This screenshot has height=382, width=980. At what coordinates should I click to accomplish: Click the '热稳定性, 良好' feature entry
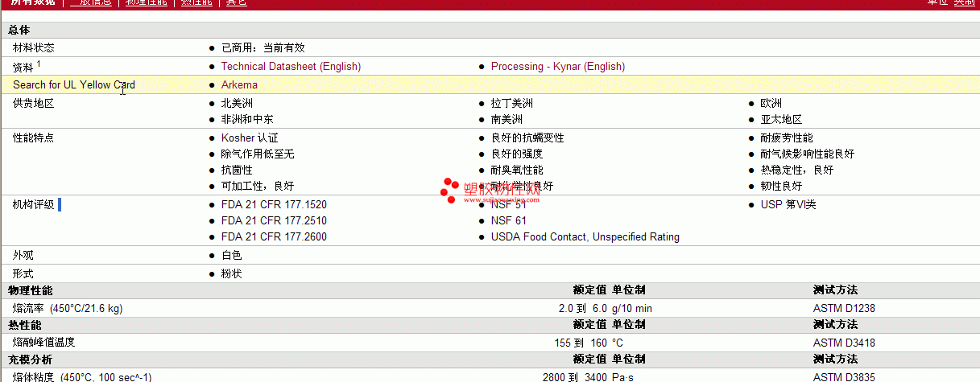[797, 170]
